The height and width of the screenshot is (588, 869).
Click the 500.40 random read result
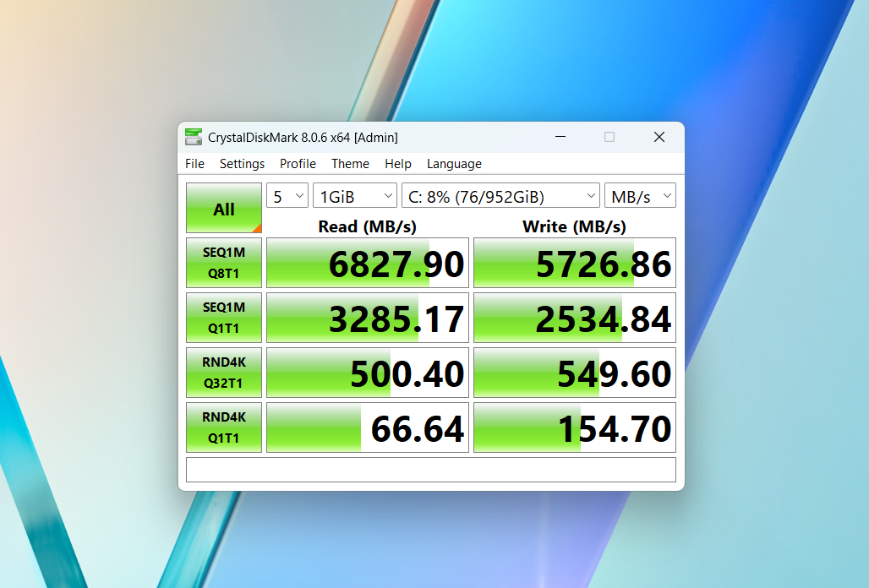[368, 372]
